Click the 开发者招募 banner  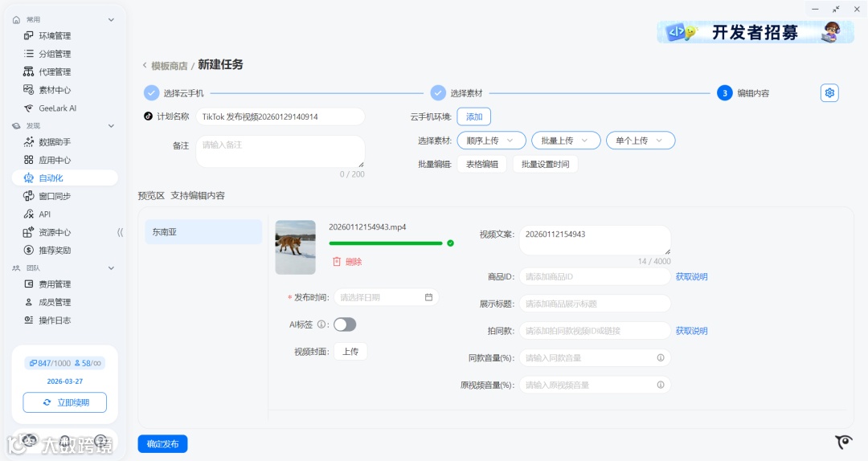[755, 32]
